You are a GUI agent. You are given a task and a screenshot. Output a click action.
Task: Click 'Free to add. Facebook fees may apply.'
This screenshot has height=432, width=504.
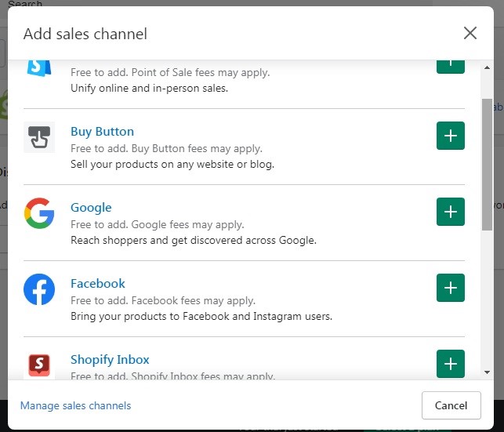[163, 300]
